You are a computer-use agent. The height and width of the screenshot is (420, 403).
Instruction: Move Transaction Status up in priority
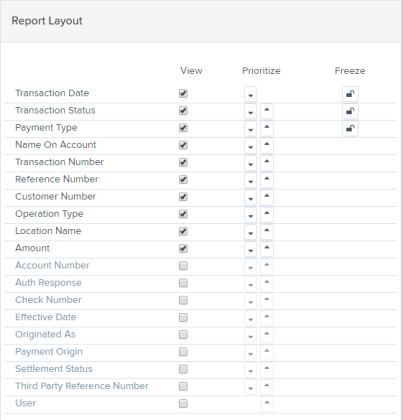pos(267,111)
